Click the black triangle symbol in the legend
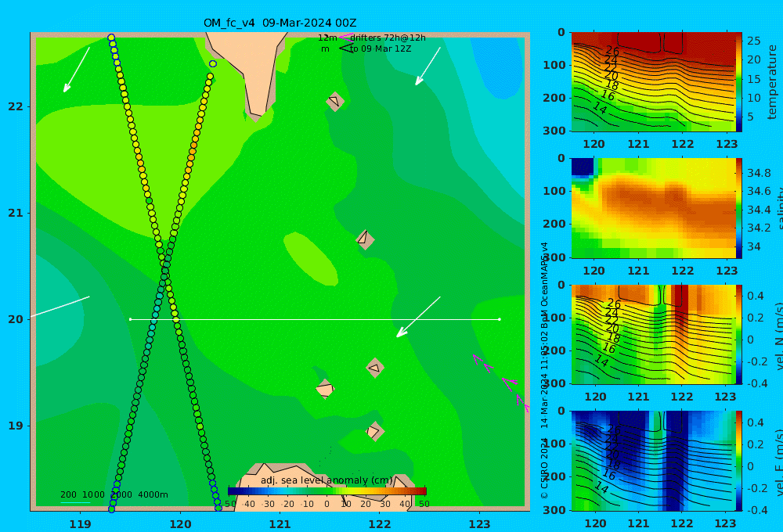This screenshot has width=783, height=532. click(x=345, y=49)
